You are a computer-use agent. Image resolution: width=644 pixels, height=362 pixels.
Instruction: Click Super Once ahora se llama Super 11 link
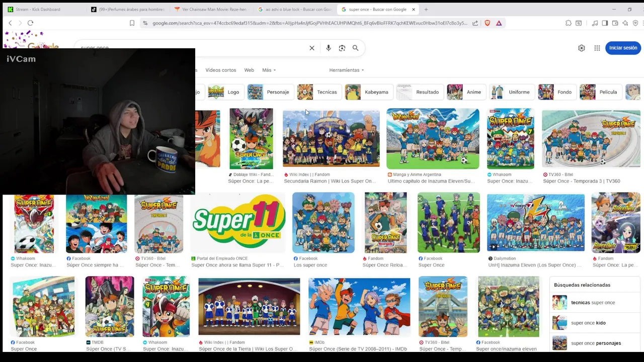237,265
